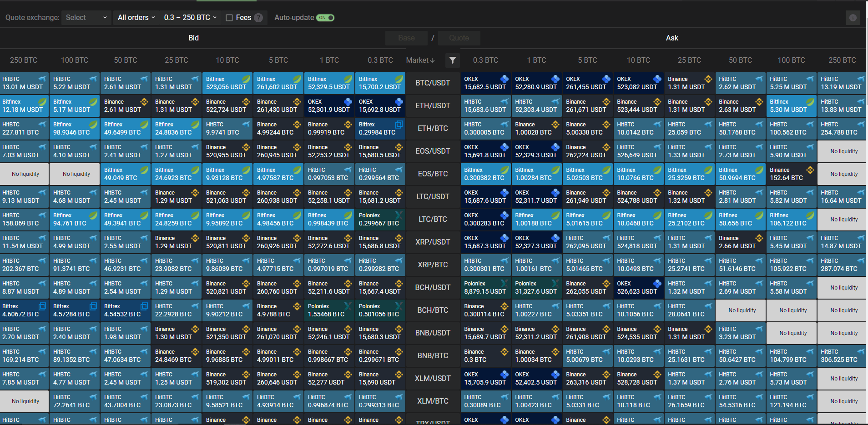Open the Quote exchange Select dropdown

click(86, 18)
